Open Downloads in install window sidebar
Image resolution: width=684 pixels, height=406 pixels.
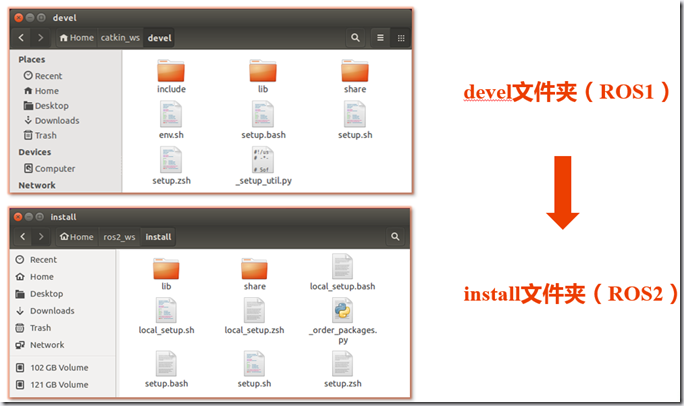[x=45, y=310]
